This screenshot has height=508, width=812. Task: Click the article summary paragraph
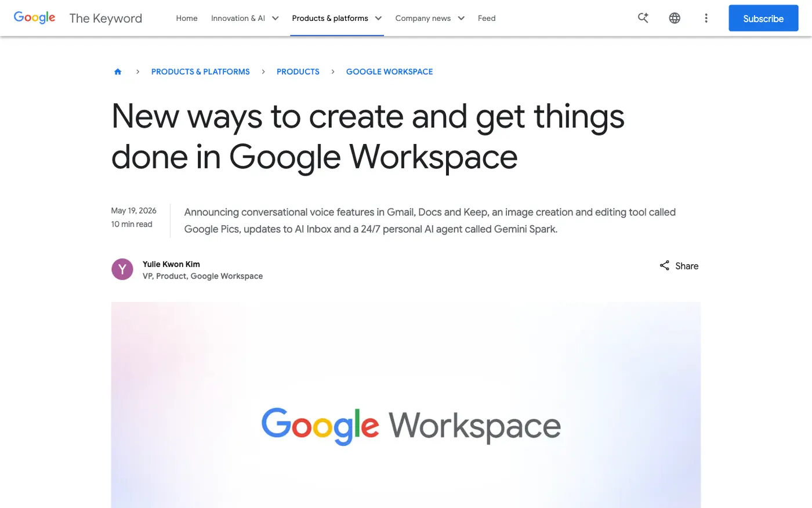[x=430, y=221]
